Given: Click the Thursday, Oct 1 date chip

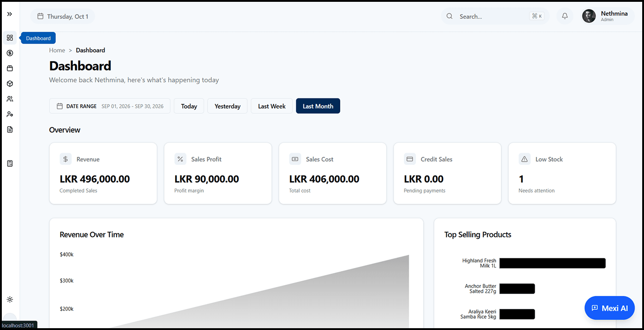Looking at the screenshot, I should point(63,16).
